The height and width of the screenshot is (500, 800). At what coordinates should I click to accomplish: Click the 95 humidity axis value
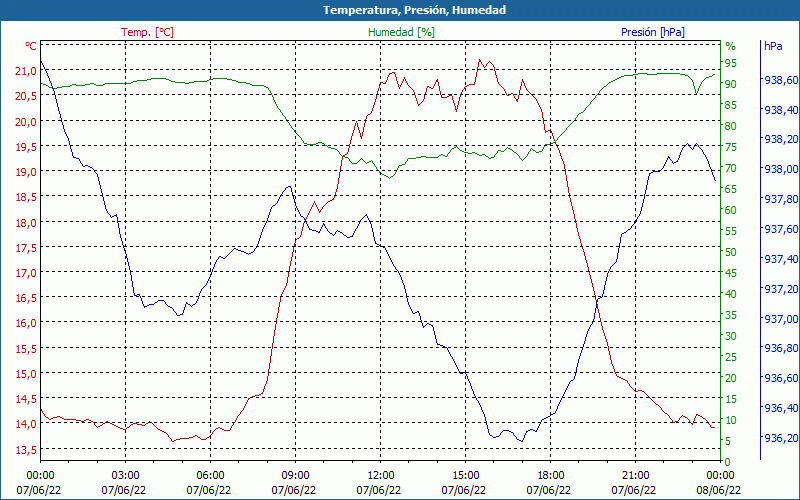(x=731, y=63)
